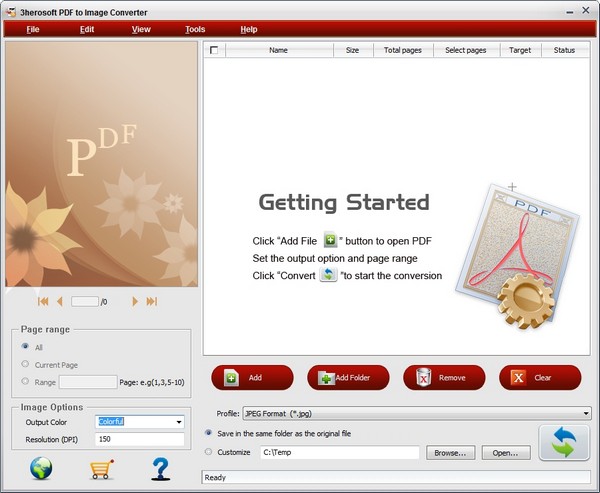Select the All page range option
Viewport: 600px width, 493px height.
tap(25, 346)
